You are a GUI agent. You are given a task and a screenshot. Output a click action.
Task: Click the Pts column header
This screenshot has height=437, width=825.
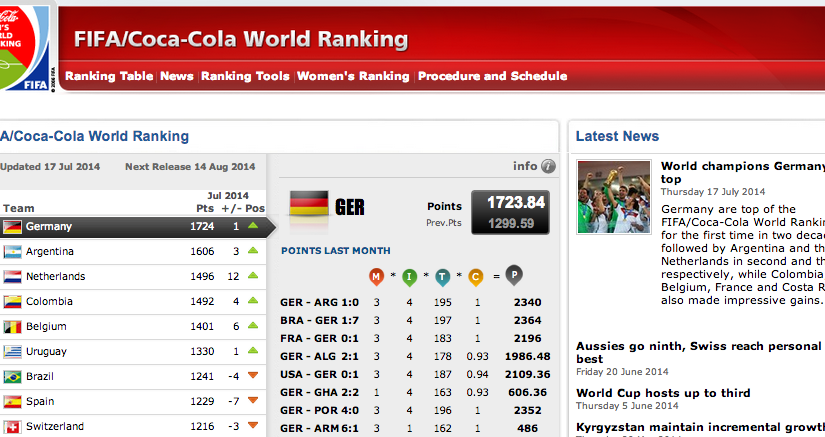point(205,209)
